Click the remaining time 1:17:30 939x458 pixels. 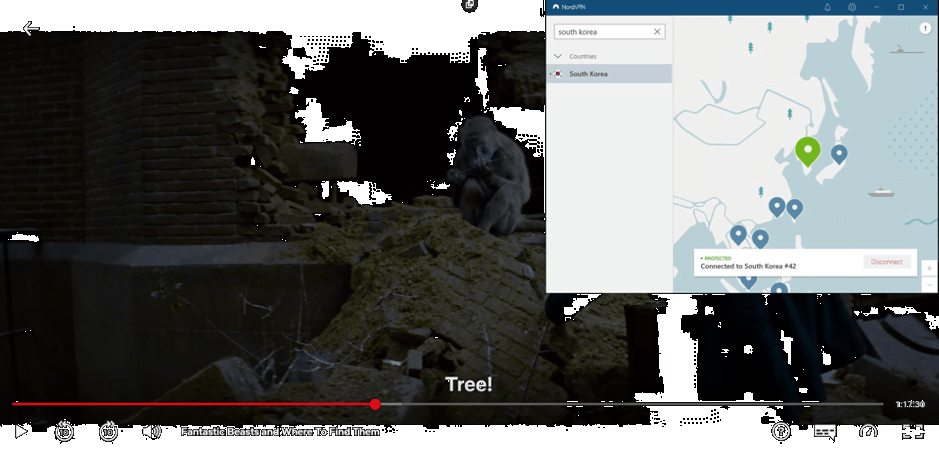(x=910, y=405)
